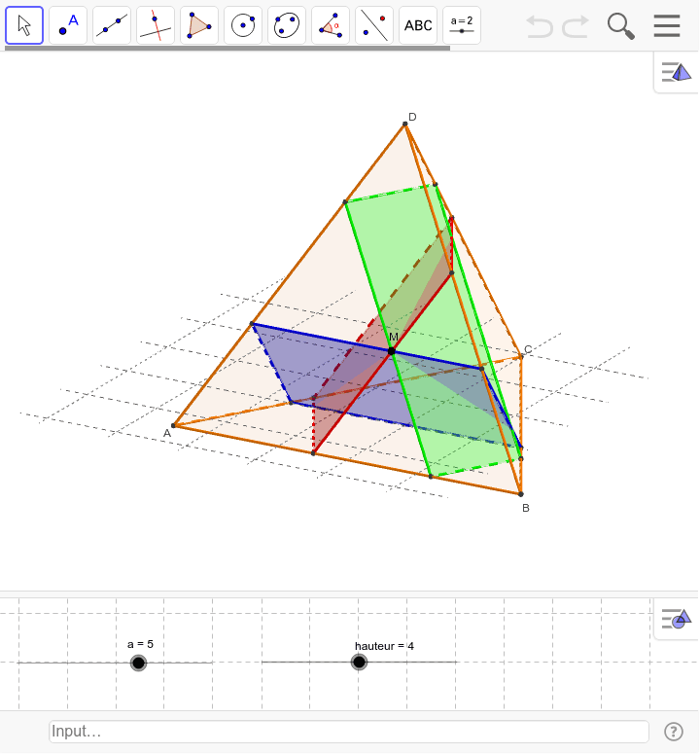This screenshot has width=700, height=754.
Task: Click vertex B of the pyramid
Action: 521,494
